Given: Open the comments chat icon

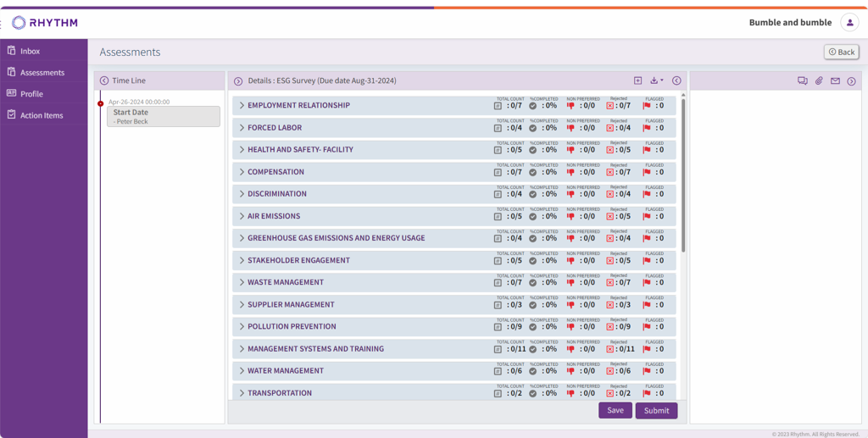Looking at the screenshot, I should pos(802,81).
